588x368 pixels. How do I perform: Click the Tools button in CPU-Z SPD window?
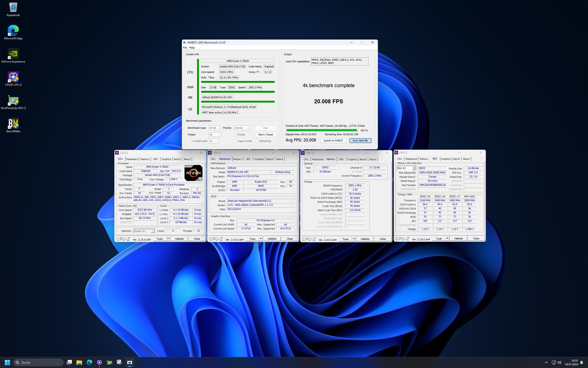coord(438,239)
